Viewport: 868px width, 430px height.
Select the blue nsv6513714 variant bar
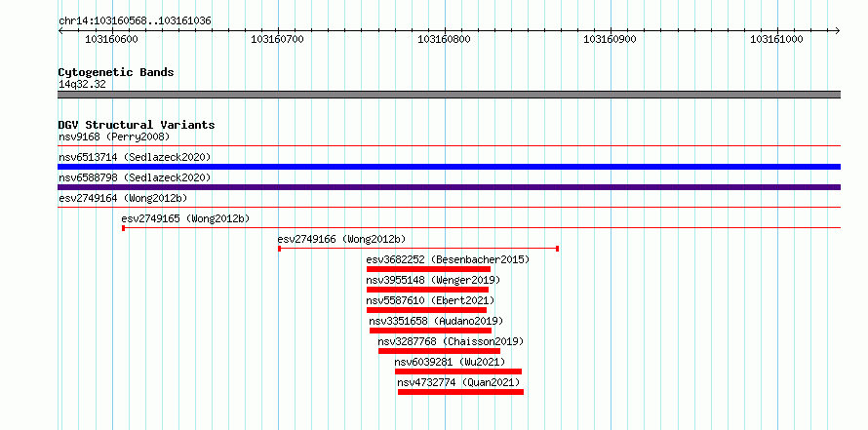click(x=449, y=167)
